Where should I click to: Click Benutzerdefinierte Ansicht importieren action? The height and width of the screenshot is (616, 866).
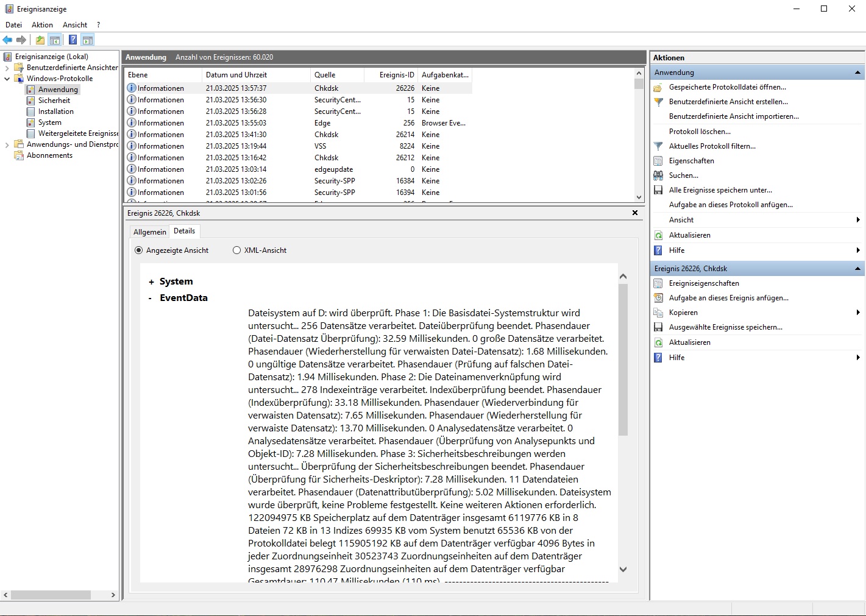733,116
